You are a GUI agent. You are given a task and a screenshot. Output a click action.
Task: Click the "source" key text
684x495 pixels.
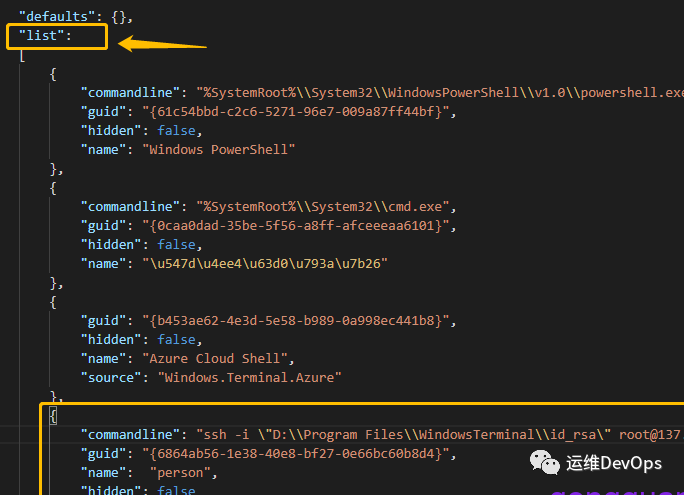click(111, 377)
